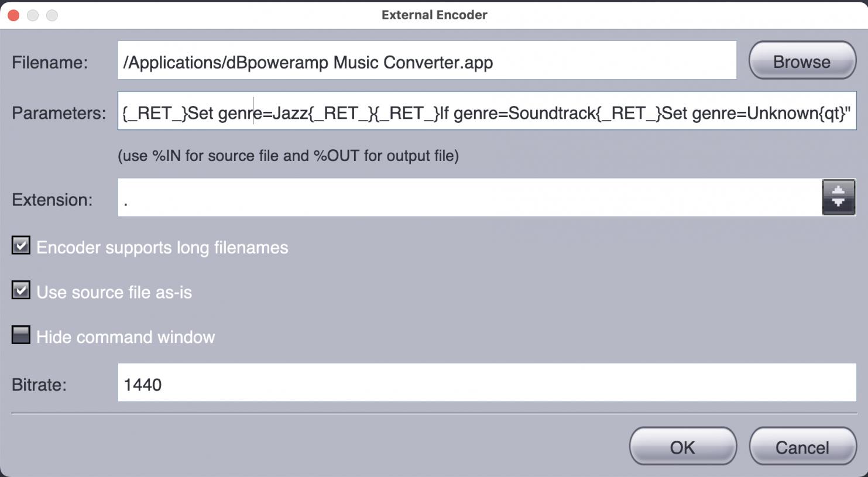Click the Extension: label
The height and width of the screenshot is (477, 868).
52,200
